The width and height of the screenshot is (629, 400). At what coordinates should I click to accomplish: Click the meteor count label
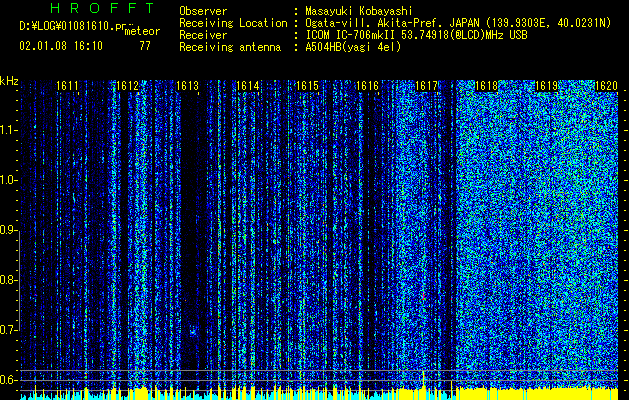[142, 31]
